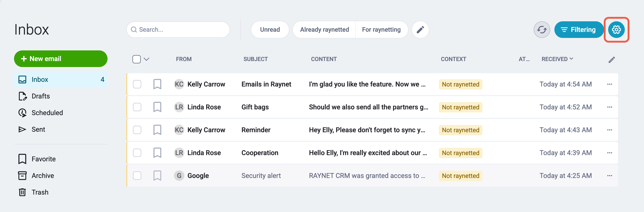Click the SUBJECT column header
This screenshot has width=644, height=212.
[x=256, y=59]
